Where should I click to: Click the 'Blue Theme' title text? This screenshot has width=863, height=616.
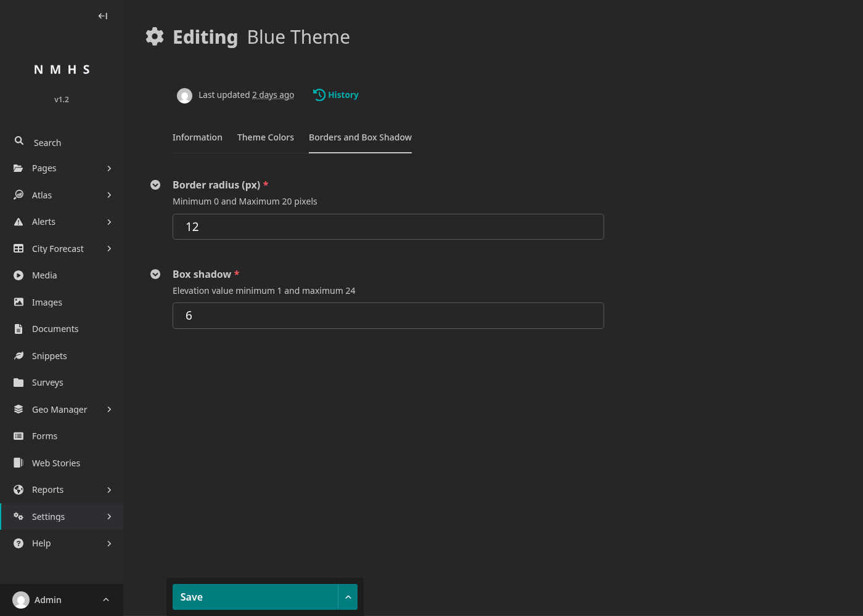[x=298, y=37]
